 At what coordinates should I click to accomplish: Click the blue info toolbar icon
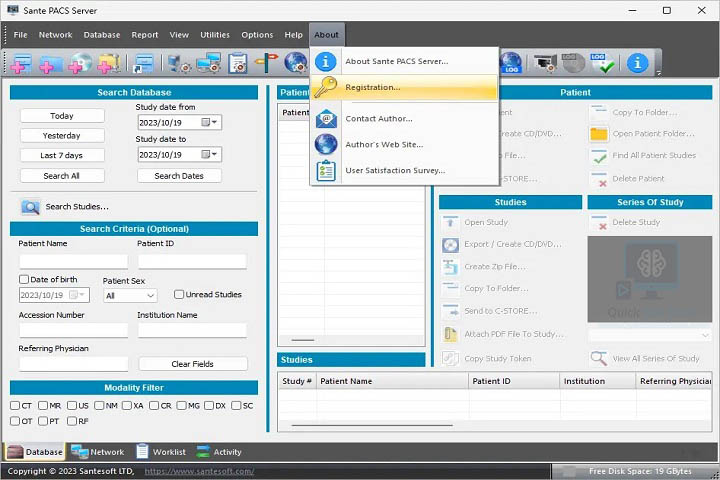pos(637,63)
